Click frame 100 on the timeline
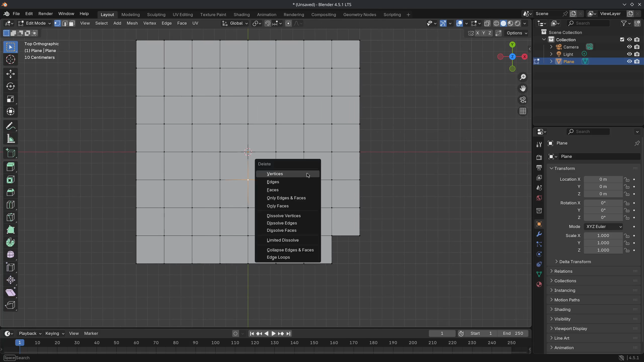Image resolution: width=644 pixels, height=362 pixels. pyautogui.click(x=215, y=343)
